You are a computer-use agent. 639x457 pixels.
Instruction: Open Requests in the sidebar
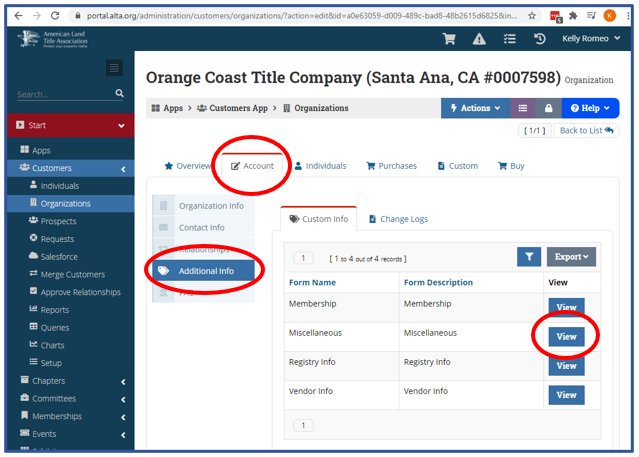[x=57, y=239]
